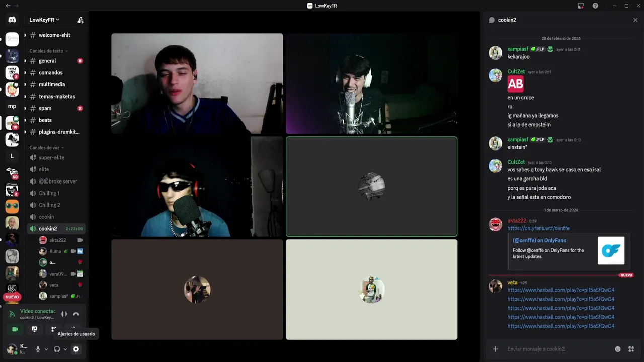
Task: Open the orange sunglasses face server
Action: coord(12,207)
